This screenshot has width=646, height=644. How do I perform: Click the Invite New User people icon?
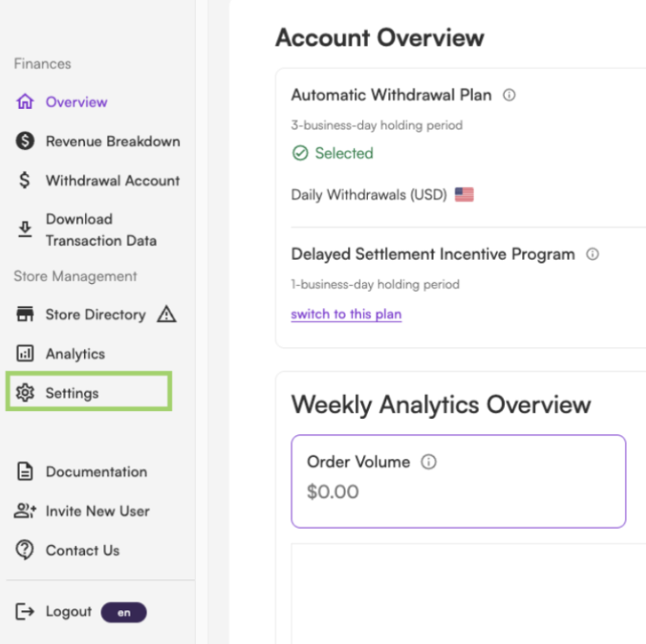pyautogui.click(x=25, y=511)
